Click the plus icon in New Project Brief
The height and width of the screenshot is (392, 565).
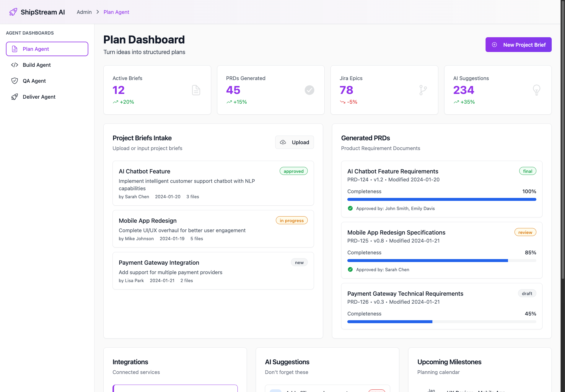coord(494,45)
